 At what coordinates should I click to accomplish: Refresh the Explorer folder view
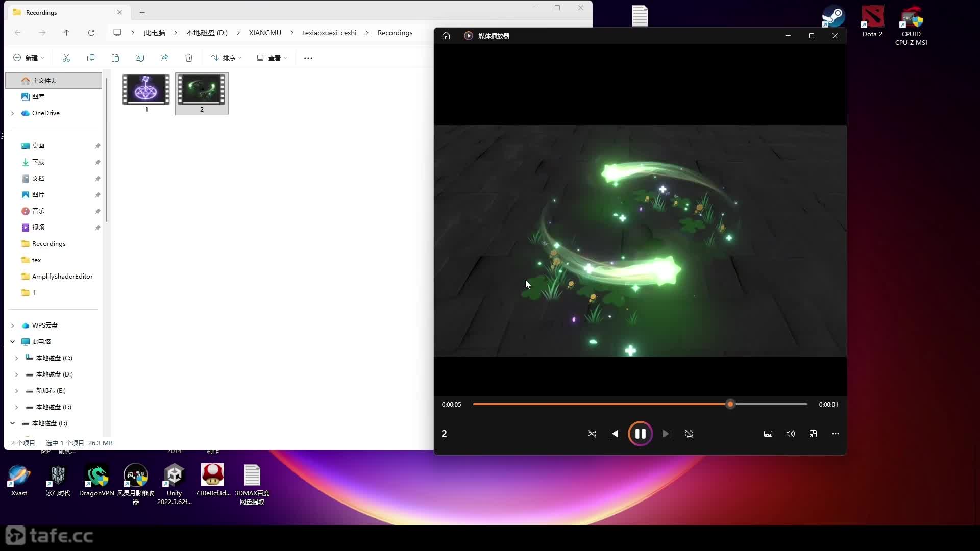(91, 33)
